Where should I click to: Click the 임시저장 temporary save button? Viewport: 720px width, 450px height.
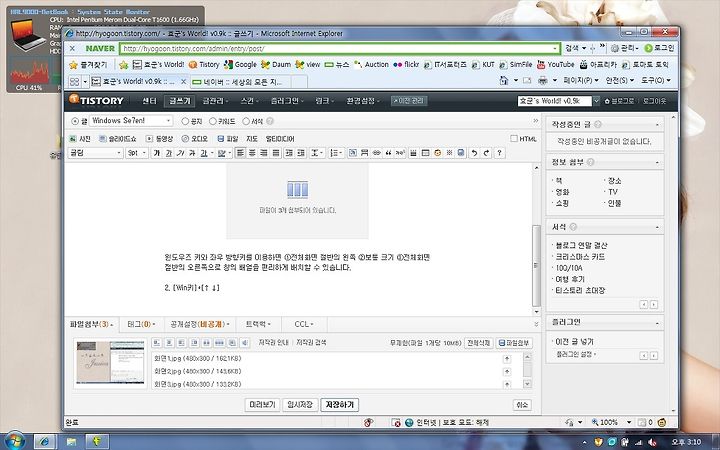point(300,405)
